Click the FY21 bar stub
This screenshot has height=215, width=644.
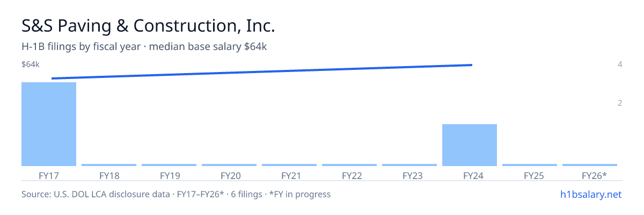click(x=289, y=165)
